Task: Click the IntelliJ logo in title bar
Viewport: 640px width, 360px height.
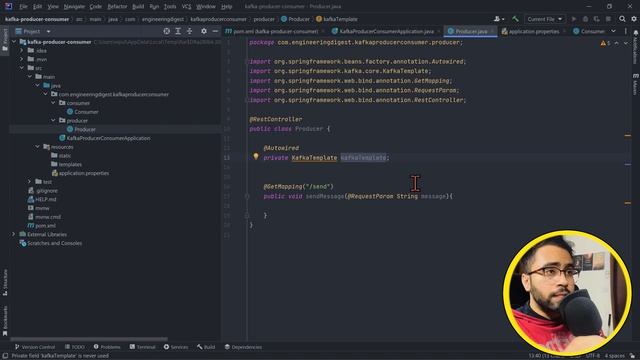Action: pos(9,6)
